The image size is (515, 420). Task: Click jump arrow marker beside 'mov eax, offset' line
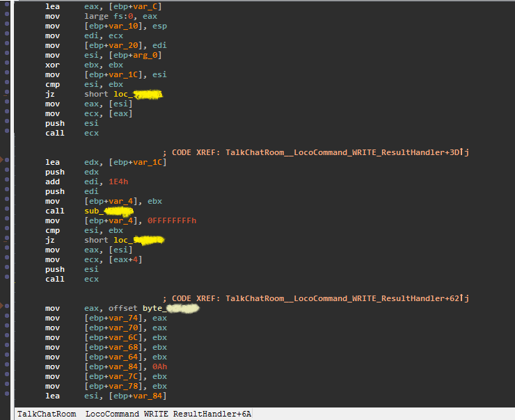click(x=3, y=307)
